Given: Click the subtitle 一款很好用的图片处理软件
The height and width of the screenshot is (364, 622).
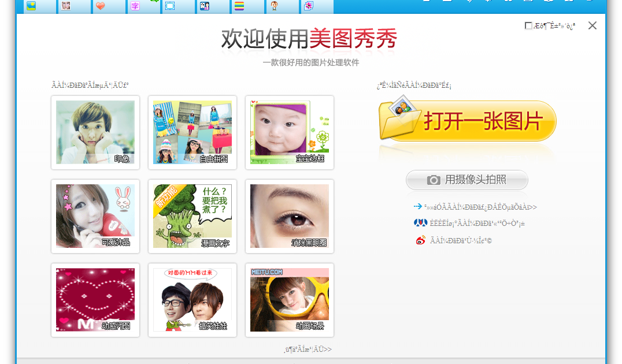Looking at the screenshot, I should 310,62.
